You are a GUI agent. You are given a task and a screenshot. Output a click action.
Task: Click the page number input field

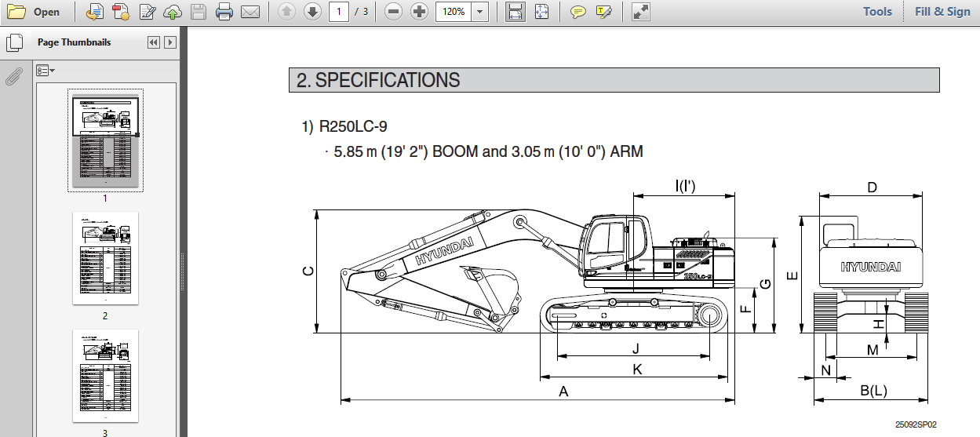coord(338,12)
